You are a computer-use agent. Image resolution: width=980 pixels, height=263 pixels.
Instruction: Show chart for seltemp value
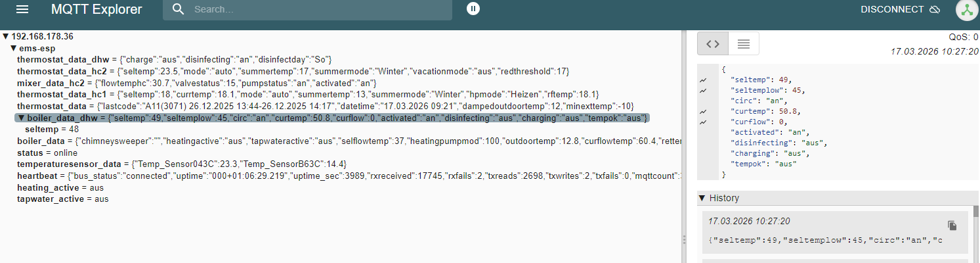click(x=704, y=80)
